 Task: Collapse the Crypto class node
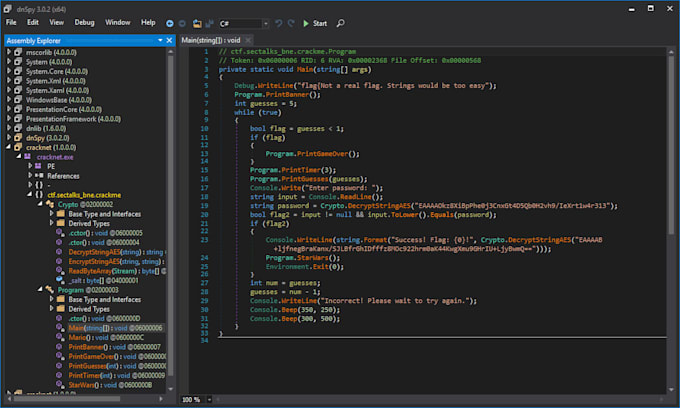click(40, 204)
